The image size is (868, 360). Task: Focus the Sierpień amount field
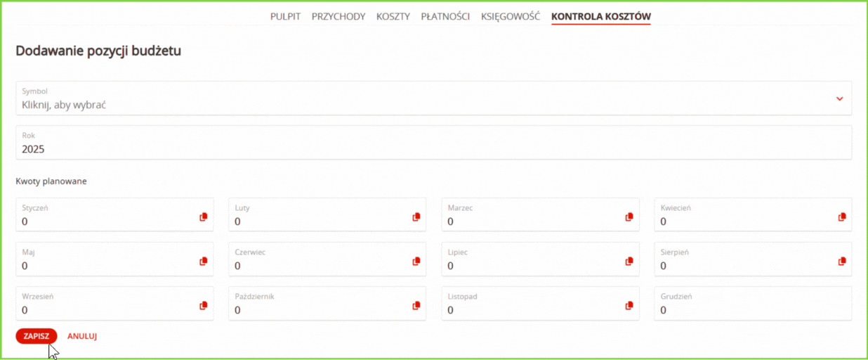pos(753,259)
